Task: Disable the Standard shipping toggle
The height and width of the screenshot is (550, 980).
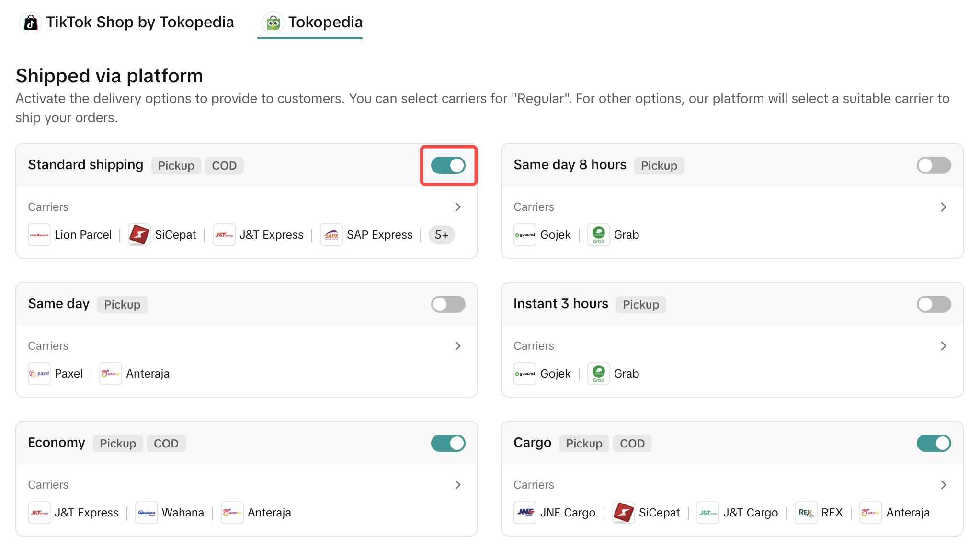Action: click(448, 165)
